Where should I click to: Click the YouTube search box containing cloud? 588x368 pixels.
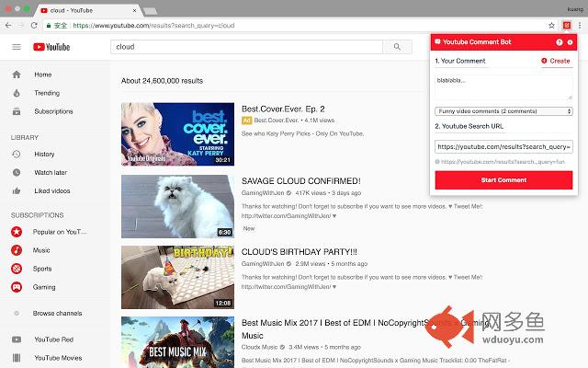pyautogui.click(x=246, y=47)
